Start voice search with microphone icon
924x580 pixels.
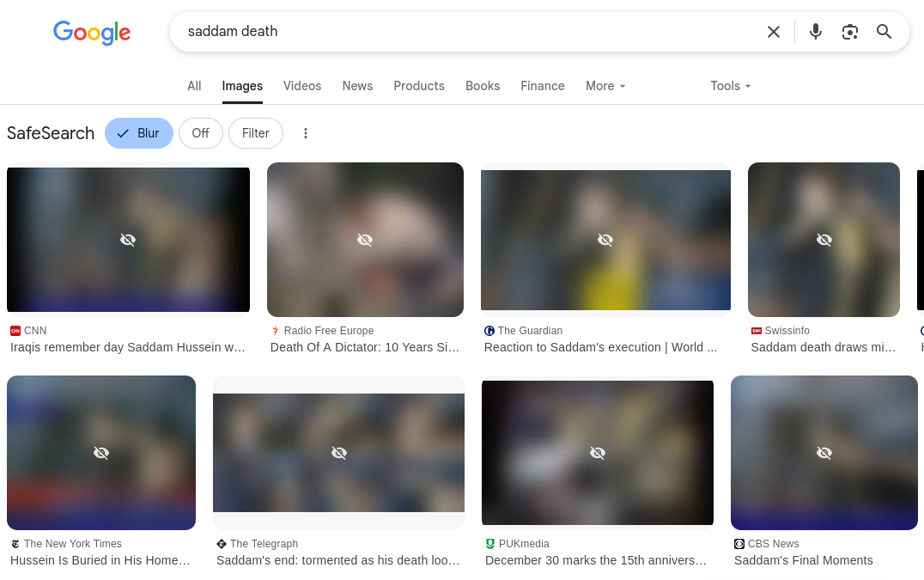[x=816, y=32]
